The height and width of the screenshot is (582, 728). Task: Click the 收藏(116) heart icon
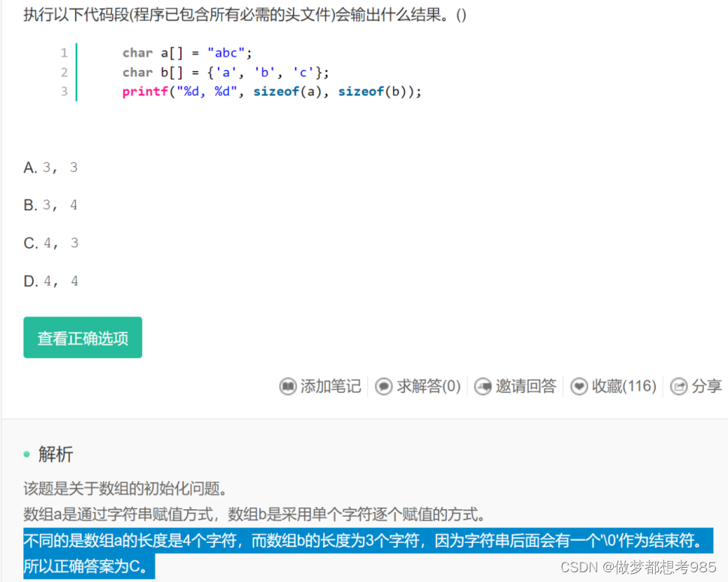click(x=579, y=386)
